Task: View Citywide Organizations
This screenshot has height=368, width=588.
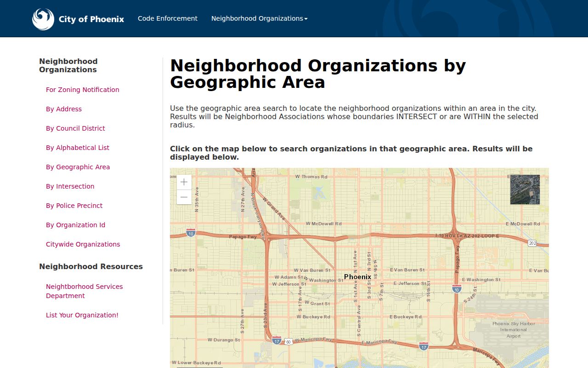Action: pyautogui.click(x=83, y=244)
